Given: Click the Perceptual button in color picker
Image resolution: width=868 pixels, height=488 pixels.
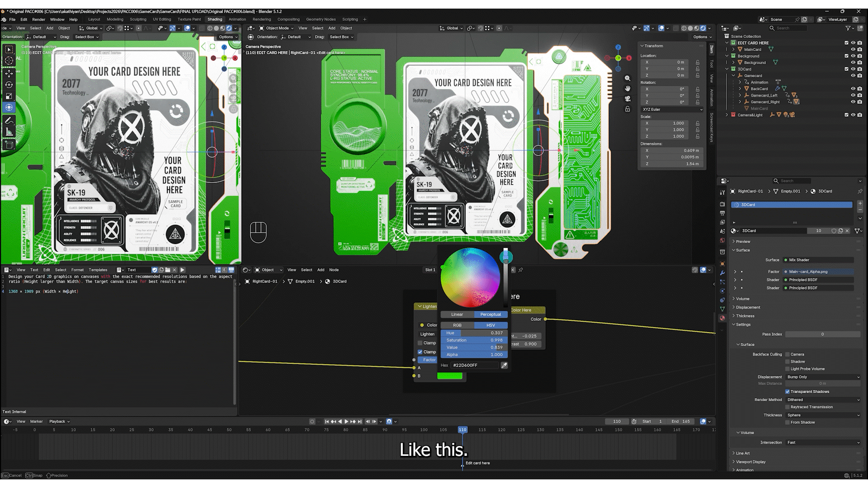Looking at the screenshot, I should point(491,314).
